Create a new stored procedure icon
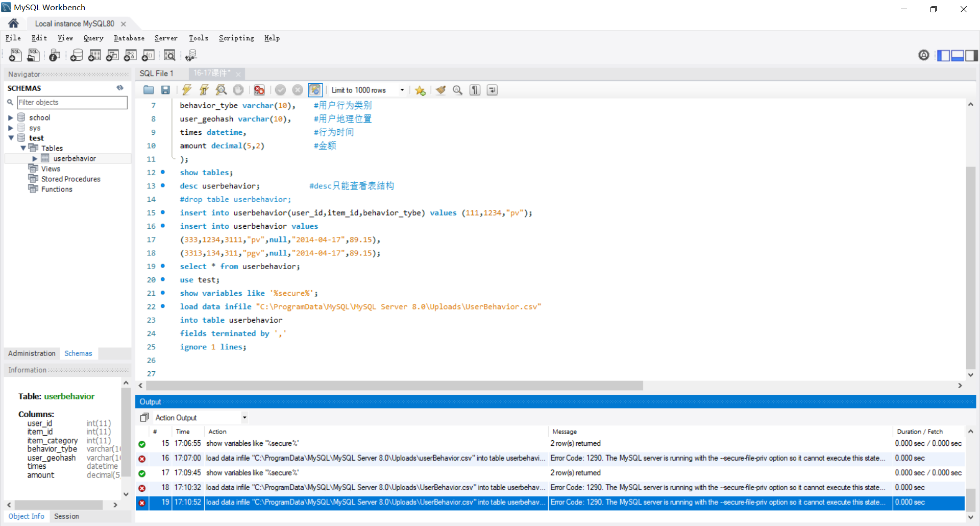The height and width of the screenshot is (526, 980). click(130, 55)
